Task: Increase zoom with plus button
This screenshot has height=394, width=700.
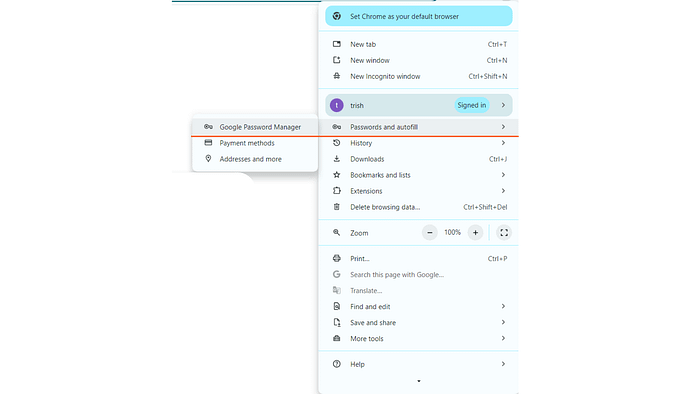Action: 475,232
